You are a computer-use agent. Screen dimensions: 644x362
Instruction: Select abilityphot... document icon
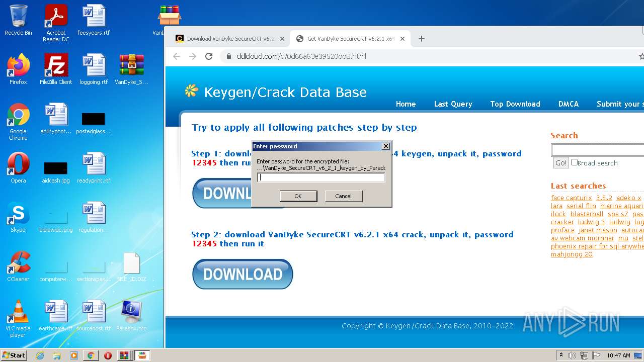pos(56,119)
